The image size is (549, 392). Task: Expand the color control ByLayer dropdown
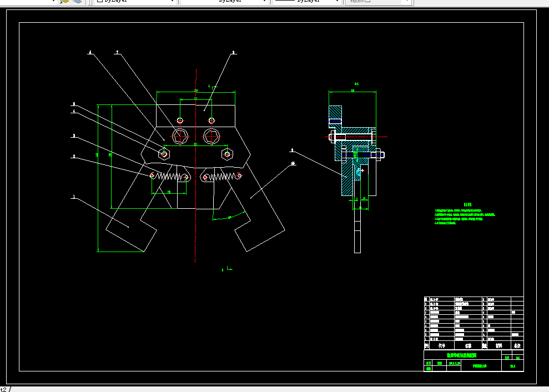135,1
